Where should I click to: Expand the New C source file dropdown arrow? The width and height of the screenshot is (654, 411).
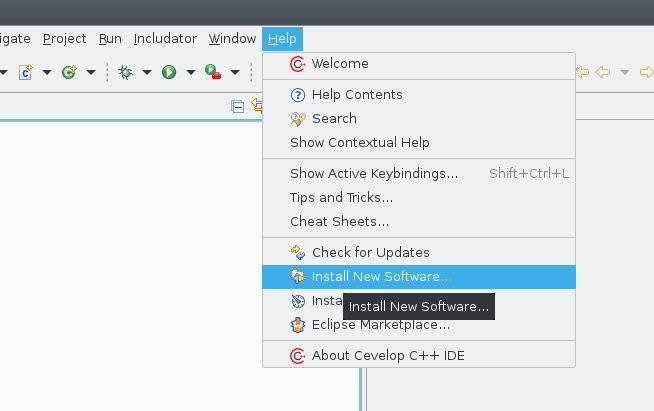click(x=47, y=73)
